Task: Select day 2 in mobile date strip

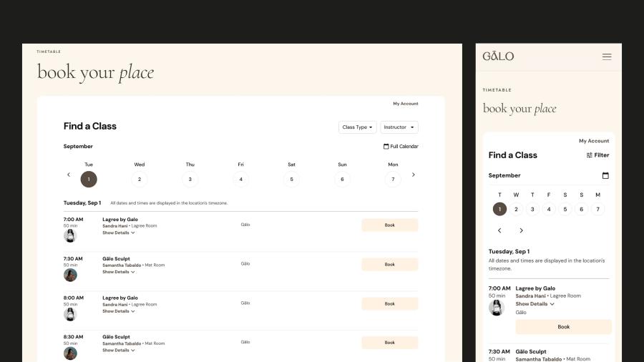Action: (x=516, y=210)
